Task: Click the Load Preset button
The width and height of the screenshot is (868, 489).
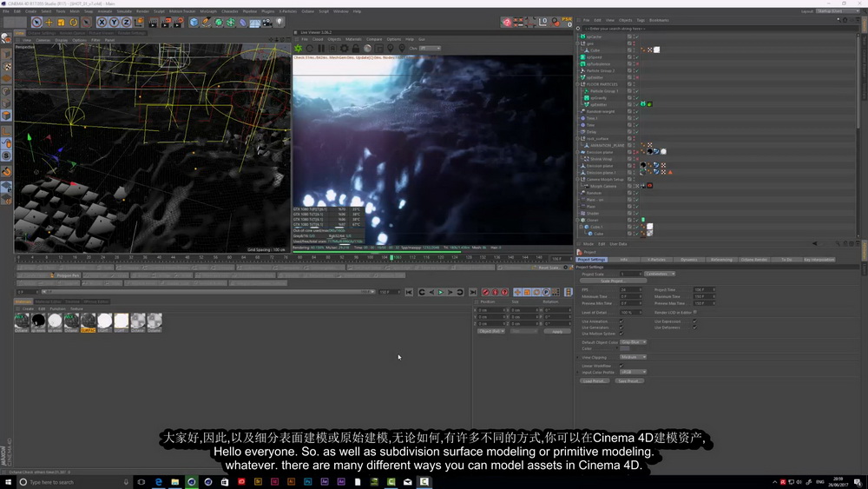Action: pos(595,381)
